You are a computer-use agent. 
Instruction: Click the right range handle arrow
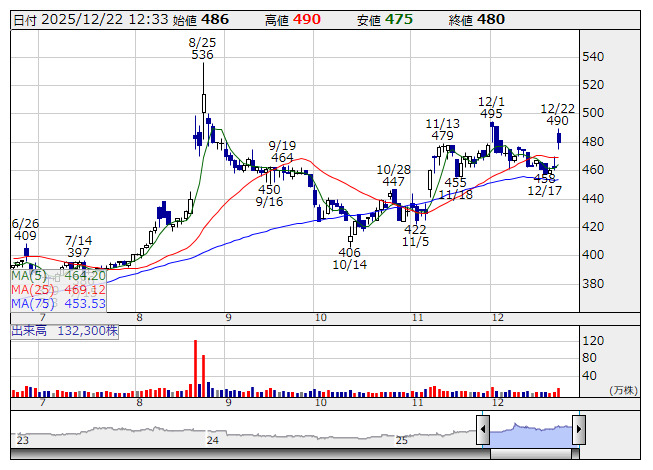pyautogui.click(x=579, y=429)
